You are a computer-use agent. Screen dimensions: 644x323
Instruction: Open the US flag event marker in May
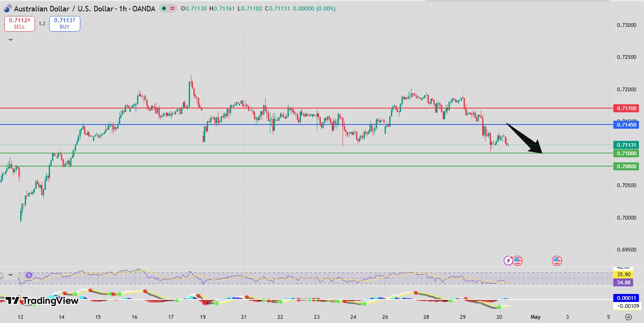point(557,261)
